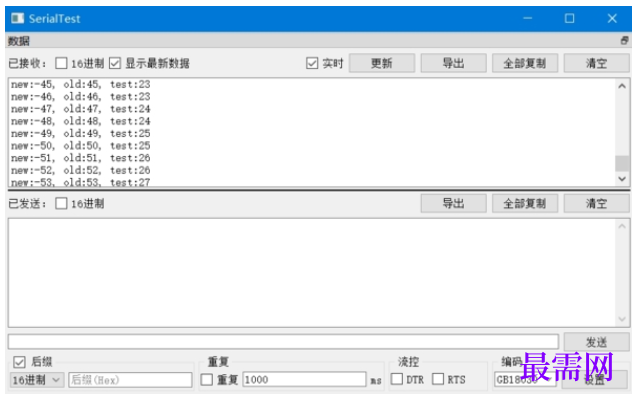This screenshot has height=398, width=632.
Task: Click the line 'new:-48, old:48, test:24'
Action: point(81,121)
